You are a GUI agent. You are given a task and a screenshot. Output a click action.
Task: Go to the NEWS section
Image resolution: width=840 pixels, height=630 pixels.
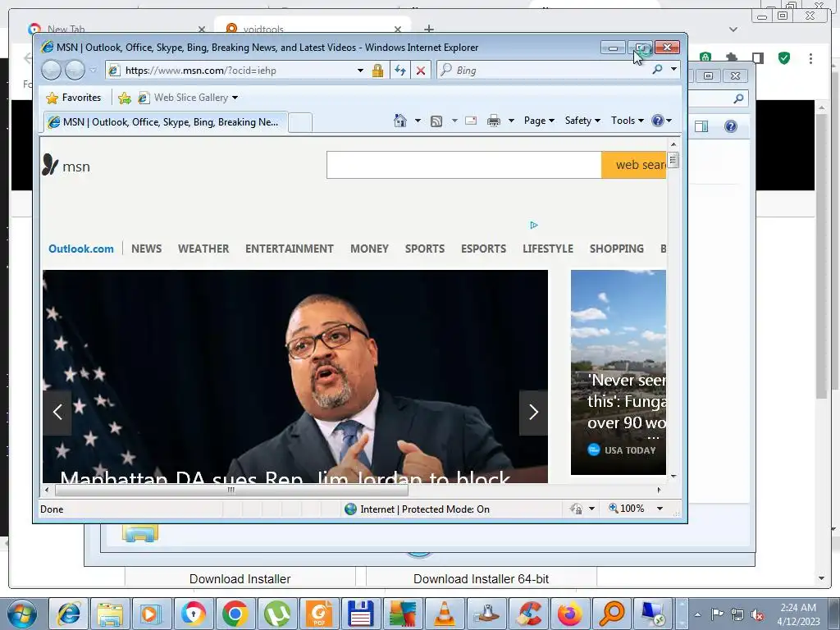(146, 249)
